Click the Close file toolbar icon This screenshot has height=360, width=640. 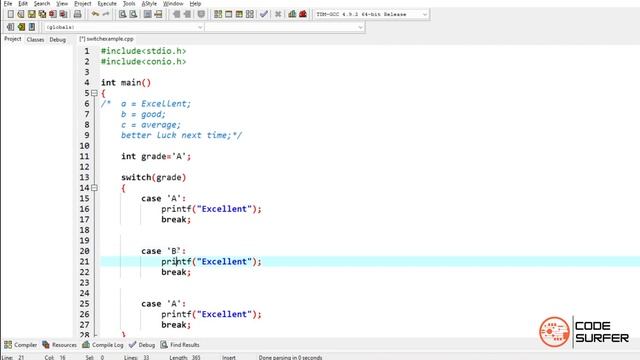(53, 14)
